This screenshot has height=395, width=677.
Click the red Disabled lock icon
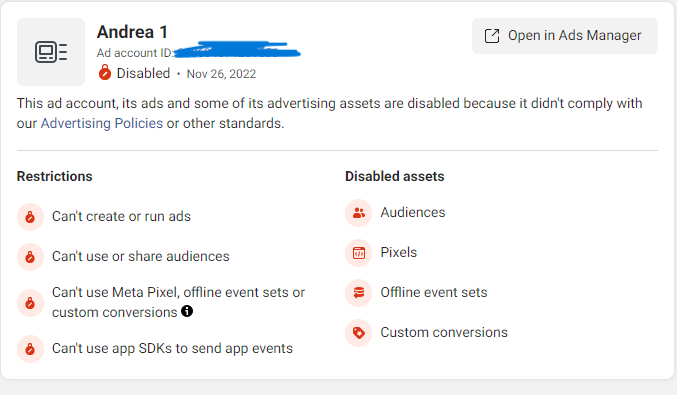tap(104, 73)
